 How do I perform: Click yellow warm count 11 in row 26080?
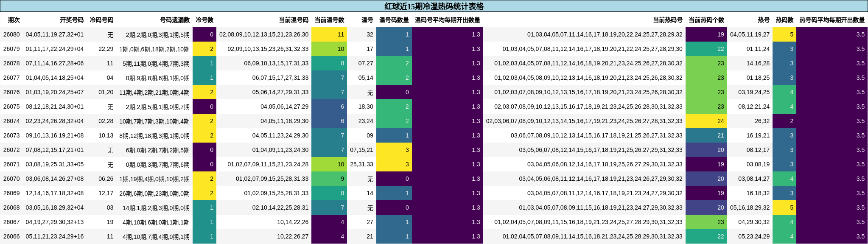pos(329,34)
